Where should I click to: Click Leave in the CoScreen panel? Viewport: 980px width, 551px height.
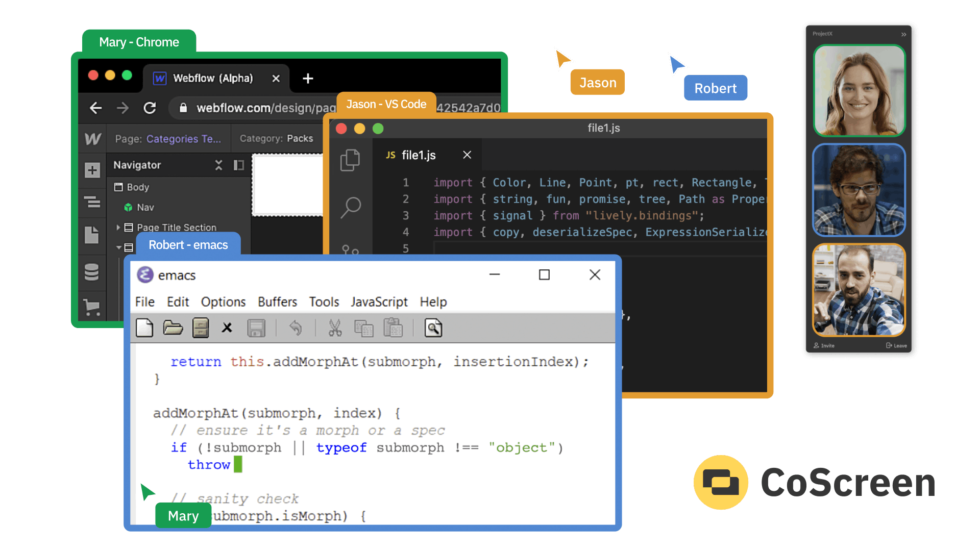(896, 345)
